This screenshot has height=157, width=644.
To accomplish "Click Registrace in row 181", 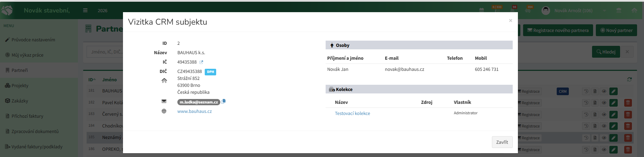I will tap(529, 91).
